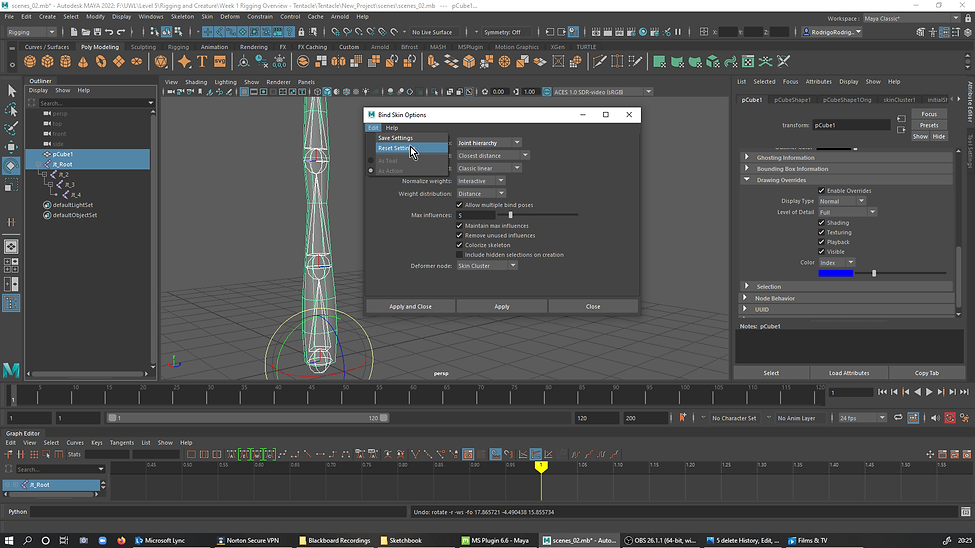Enable Include hidden selections on creation

click(x=460, y=254)
